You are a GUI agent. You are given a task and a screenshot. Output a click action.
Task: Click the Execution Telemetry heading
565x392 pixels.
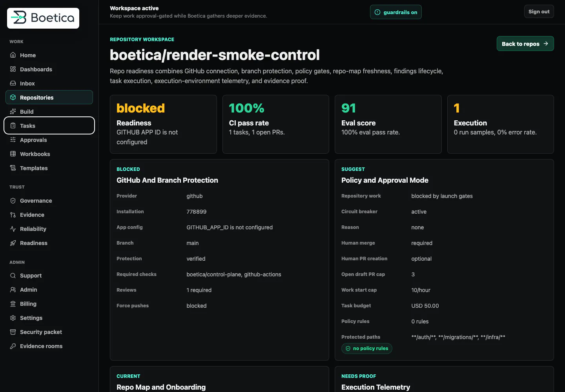[x=375, y=387]
